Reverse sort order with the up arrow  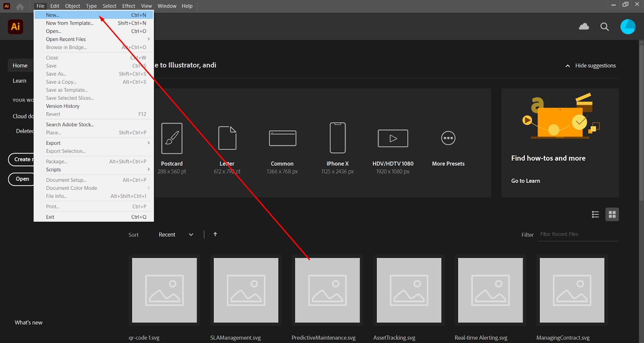click(x=215, y=234)
